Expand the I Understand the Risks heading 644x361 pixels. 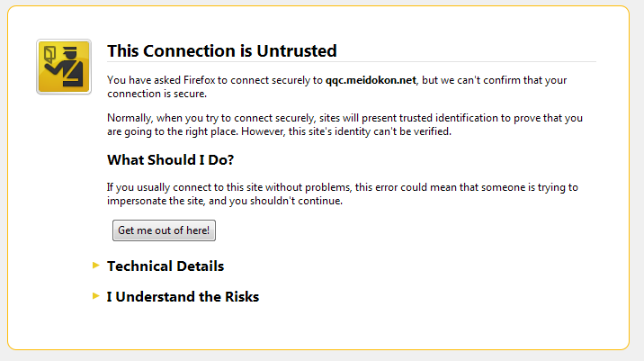183,296
